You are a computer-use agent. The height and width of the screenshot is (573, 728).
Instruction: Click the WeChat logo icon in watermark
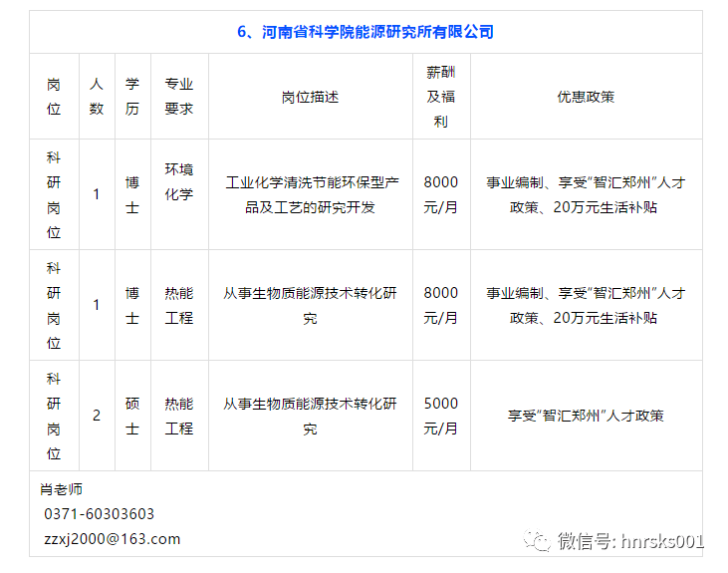coord(537,540)
